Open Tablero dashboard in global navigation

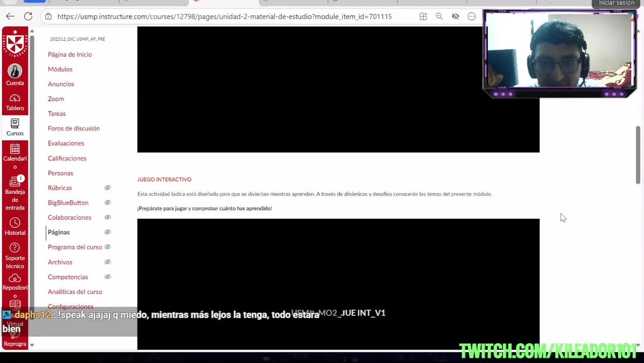pos(15,102)
